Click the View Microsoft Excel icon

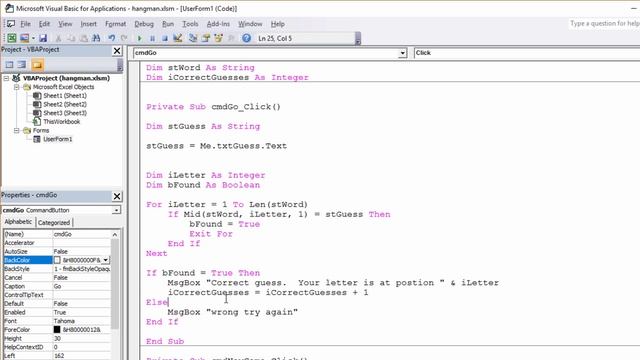[11, 38]
